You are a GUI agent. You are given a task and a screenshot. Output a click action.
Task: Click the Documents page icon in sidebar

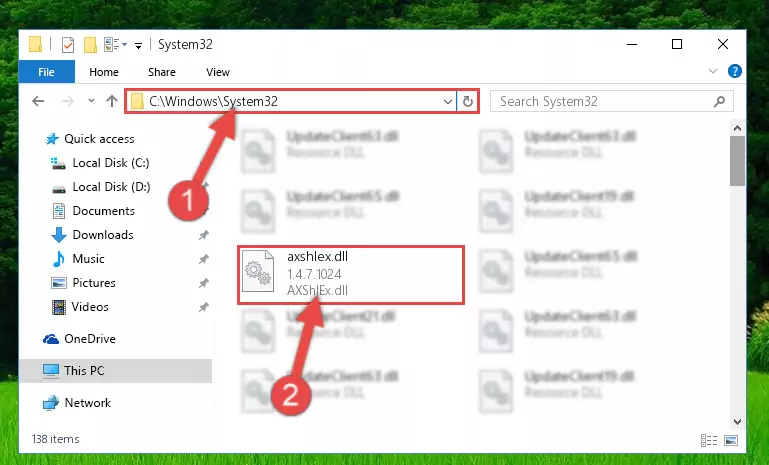pos(59,211)
